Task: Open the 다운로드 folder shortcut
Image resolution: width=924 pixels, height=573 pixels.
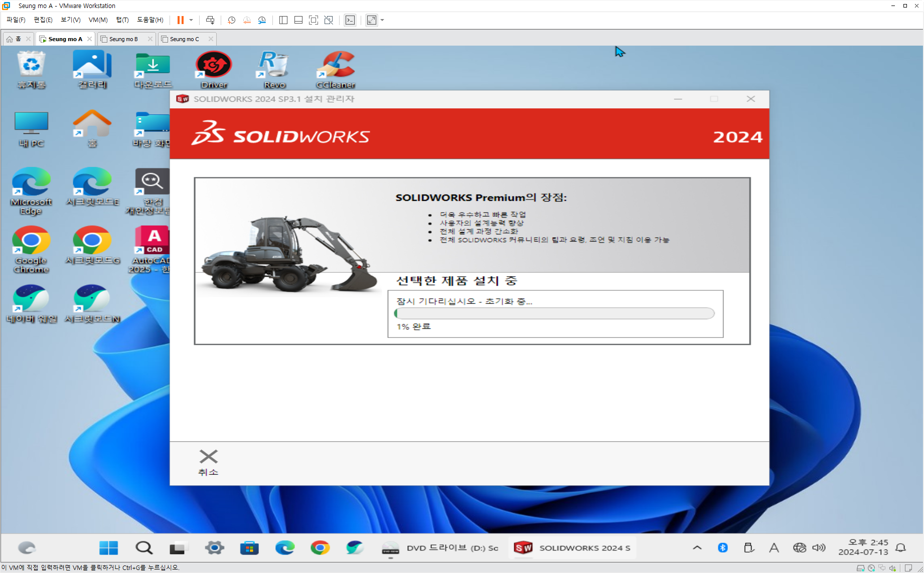Action: (x=153, y=70)
